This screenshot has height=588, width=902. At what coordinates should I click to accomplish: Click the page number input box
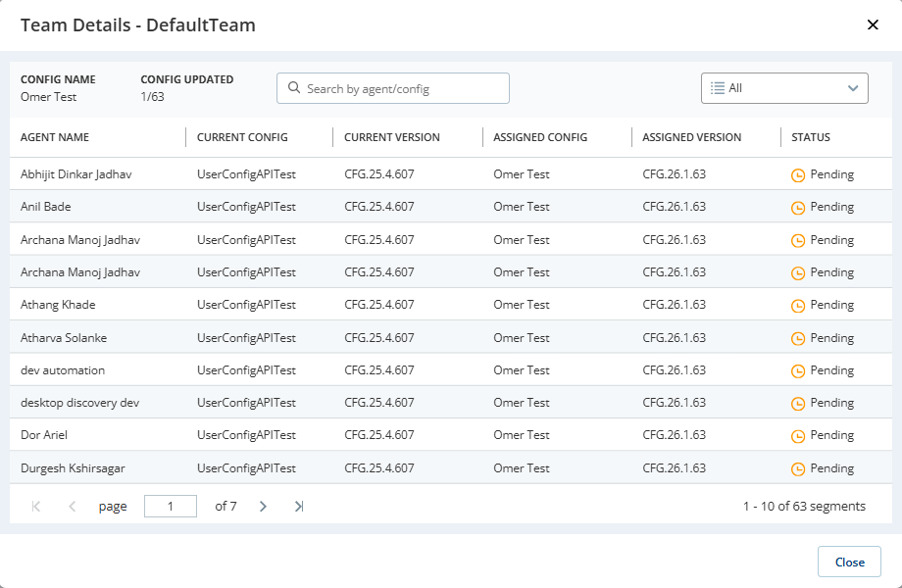(x=170, y=506)
